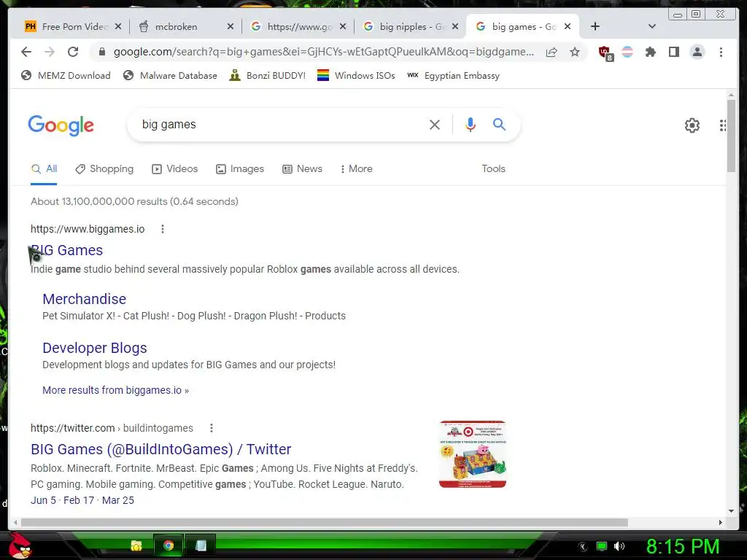Image resolution: width=747 pixels, height=560 pixels.
Task: Toggle the browser side panel
Action: tap(673, 52)
